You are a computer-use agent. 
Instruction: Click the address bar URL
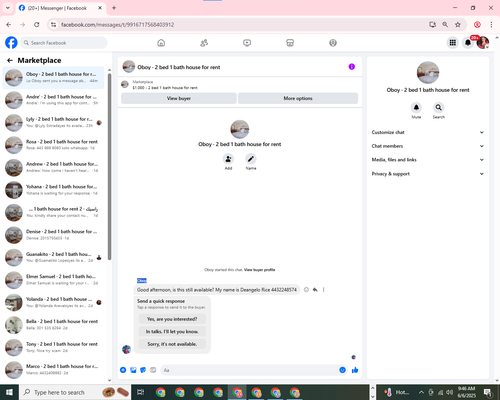[117, 25]
